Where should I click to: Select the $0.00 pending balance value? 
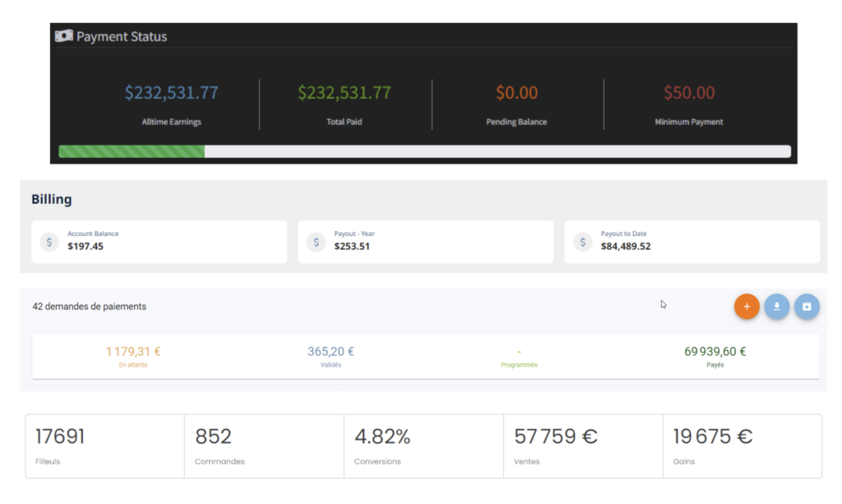[516, 92]
